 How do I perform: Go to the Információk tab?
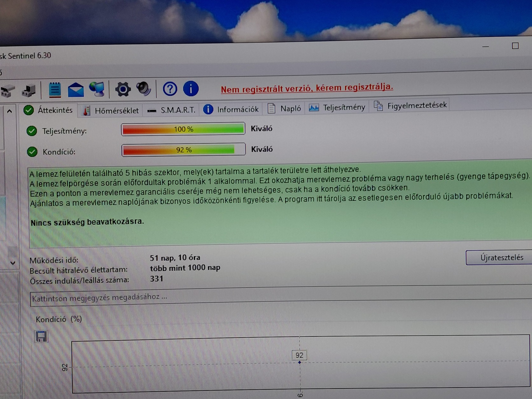[231, 109]
